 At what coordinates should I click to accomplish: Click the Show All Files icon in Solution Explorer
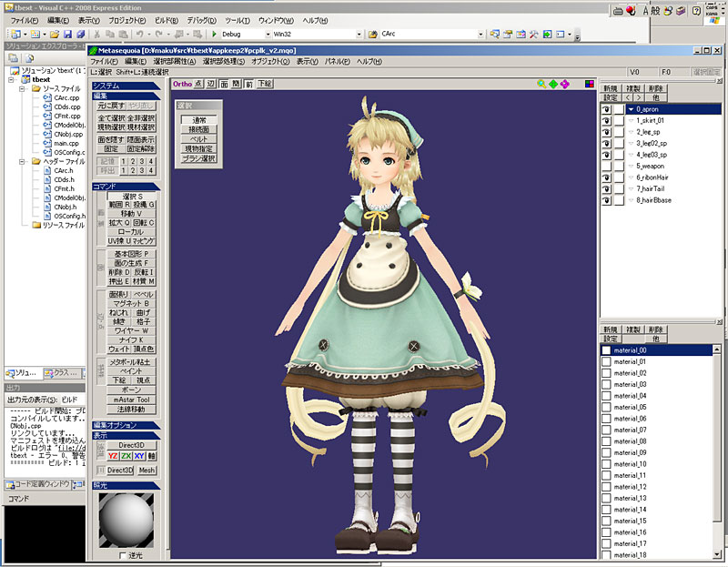[x=30, y=58]
